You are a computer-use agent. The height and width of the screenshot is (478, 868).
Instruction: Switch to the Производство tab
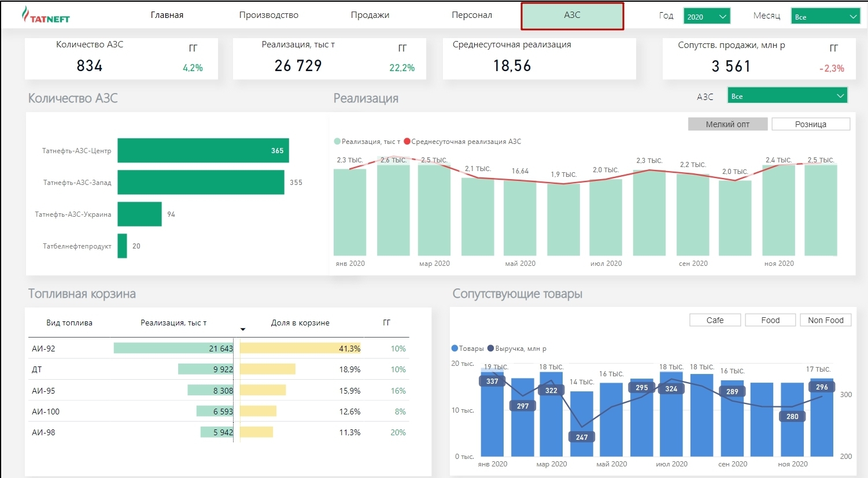(269, 15)
